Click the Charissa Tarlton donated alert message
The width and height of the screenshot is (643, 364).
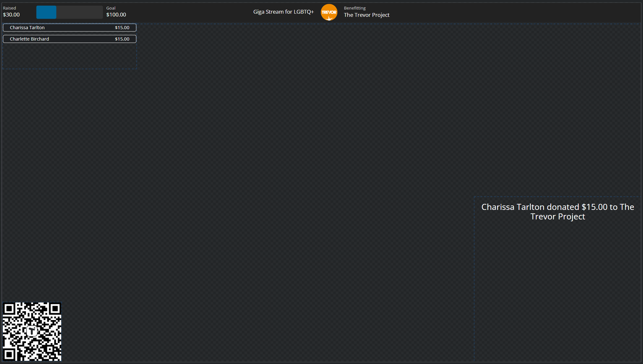[558, 211]
